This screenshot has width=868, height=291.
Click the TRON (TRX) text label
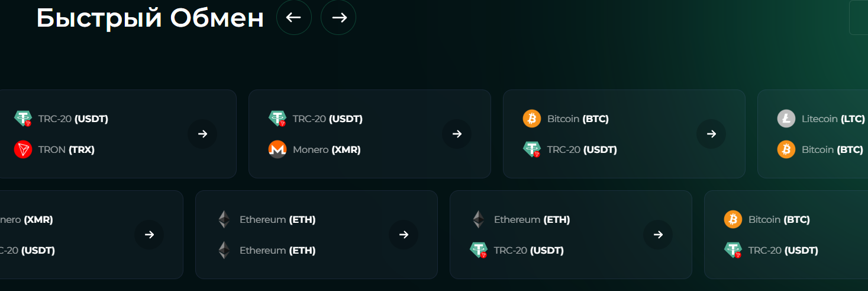tap(66, 149)
